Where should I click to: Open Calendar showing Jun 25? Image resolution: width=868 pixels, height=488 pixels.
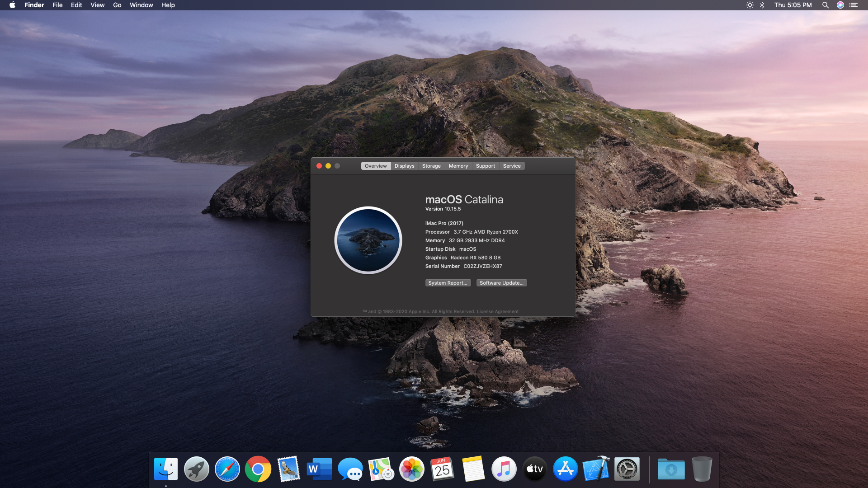[x=442, y=469]
